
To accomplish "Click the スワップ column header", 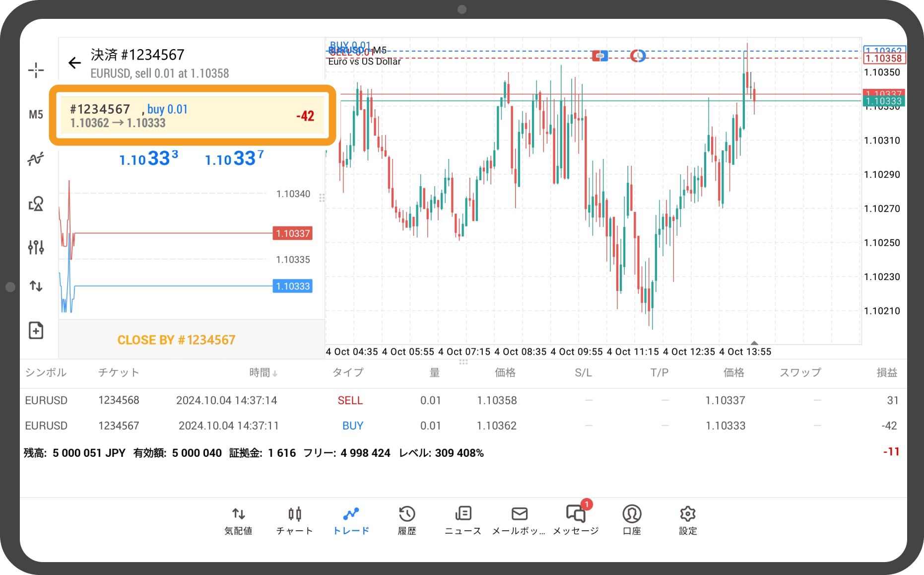I will pyautogui.click(x=800, y=372).
